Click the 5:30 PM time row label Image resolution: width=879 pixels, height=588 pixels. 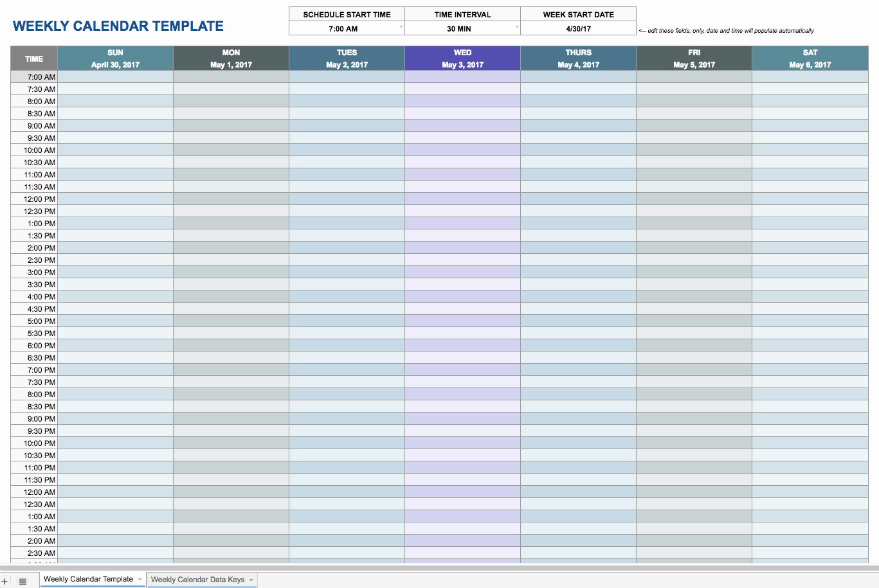[x=34, y=334]
